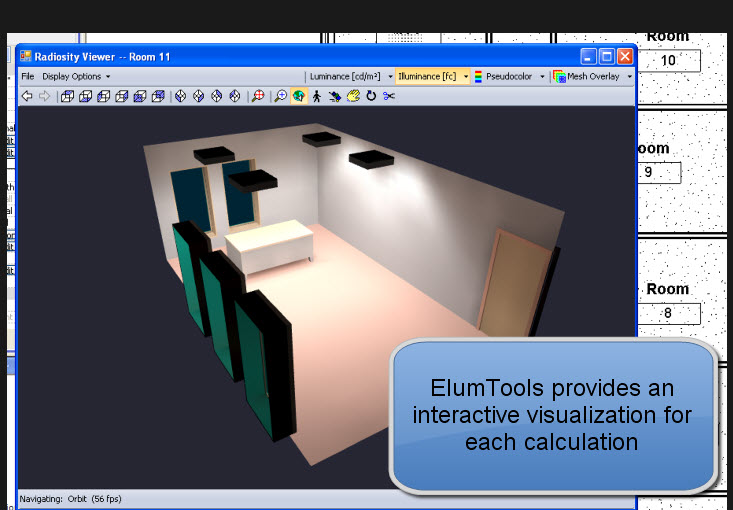Select the scissors clipping tool

click(389, 96)
